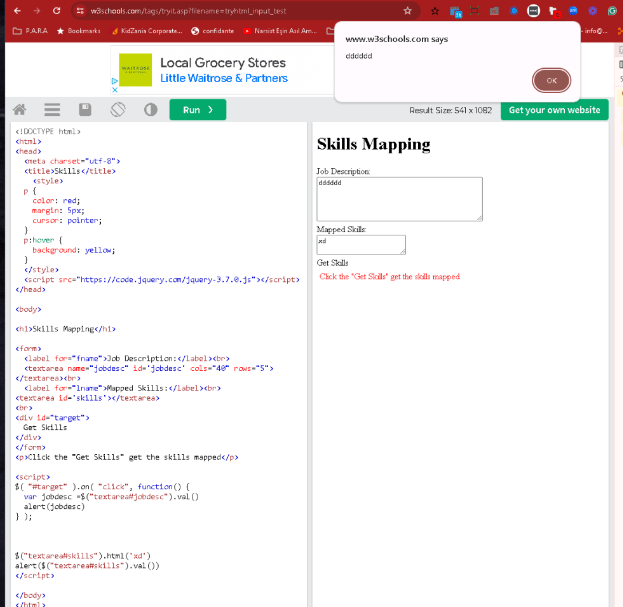Screen dimensions: 623x607
Task: Click the Get Skills text
Action: (332, 263)
